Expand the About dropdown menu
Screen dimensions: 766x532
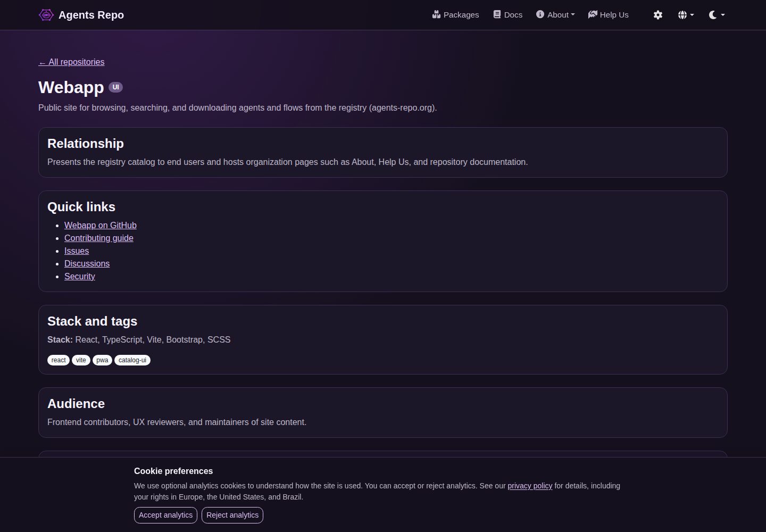(555, 15)
